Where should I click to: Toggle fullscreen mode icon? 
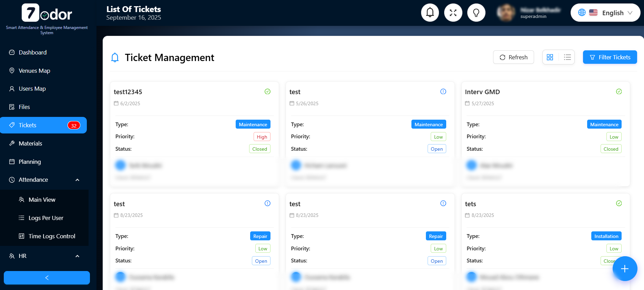[453, 13]
